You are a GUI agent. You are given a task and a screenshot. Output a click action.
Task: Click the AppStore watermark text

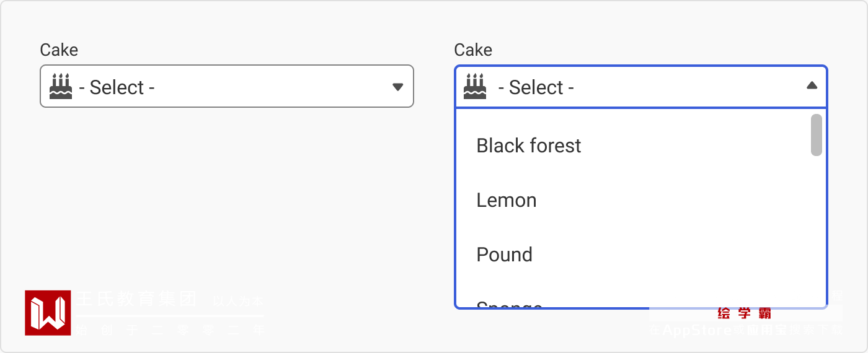click(697, 330)
